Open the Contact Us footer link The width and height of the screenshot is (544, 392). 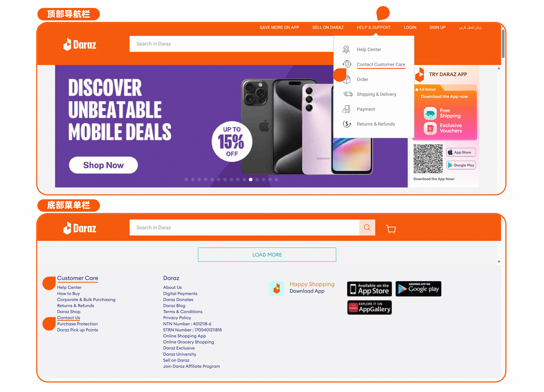click(69, 318)
